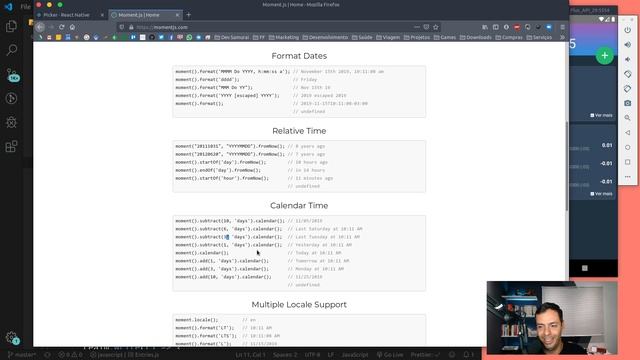The width and height of the screenshot is (640, 360).
Task: Bookmark this page with the star
Action: 436,27
